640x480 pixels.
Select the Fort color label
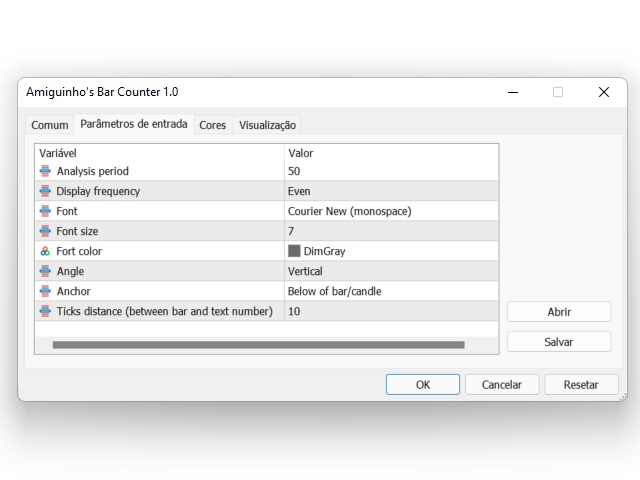point(79,251)
